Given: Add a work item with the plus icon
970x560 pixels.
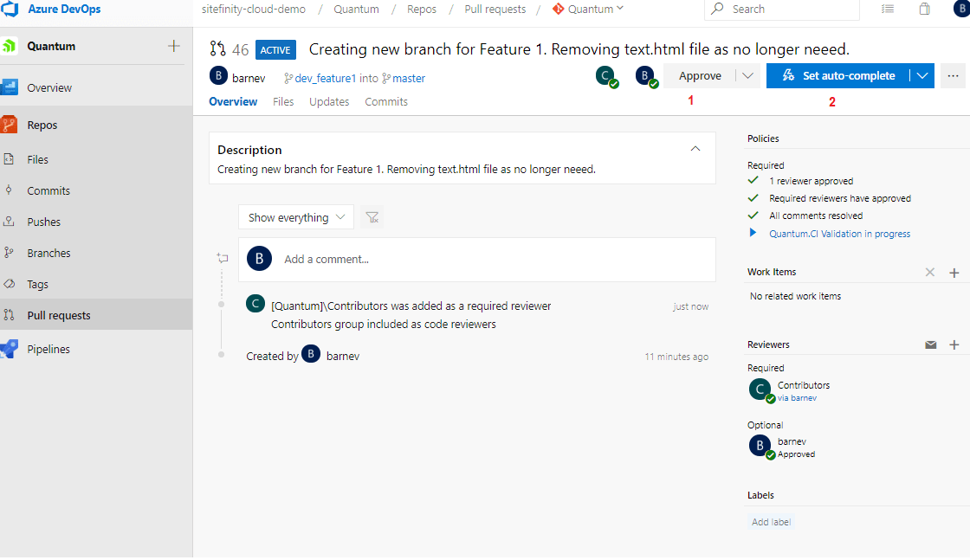Looking at the screenshot, I should 954,272.
